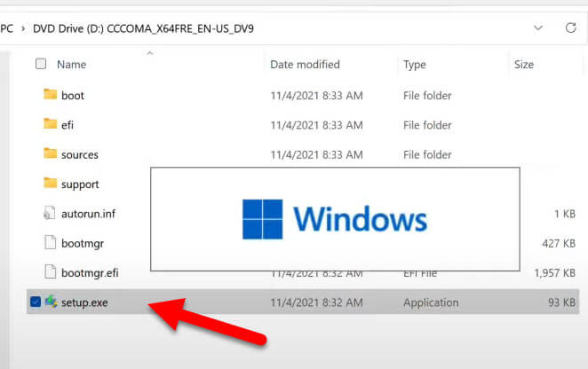Click the autorun.inf file icon
The width and height of the screenshot is (588, 369).
(x=50, y=213)
